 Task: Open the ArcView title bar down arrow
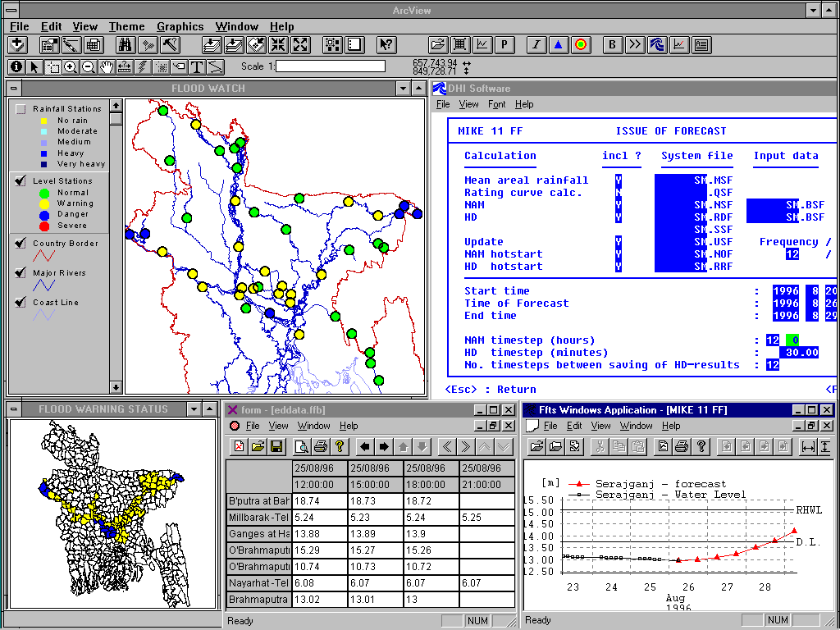813,10
